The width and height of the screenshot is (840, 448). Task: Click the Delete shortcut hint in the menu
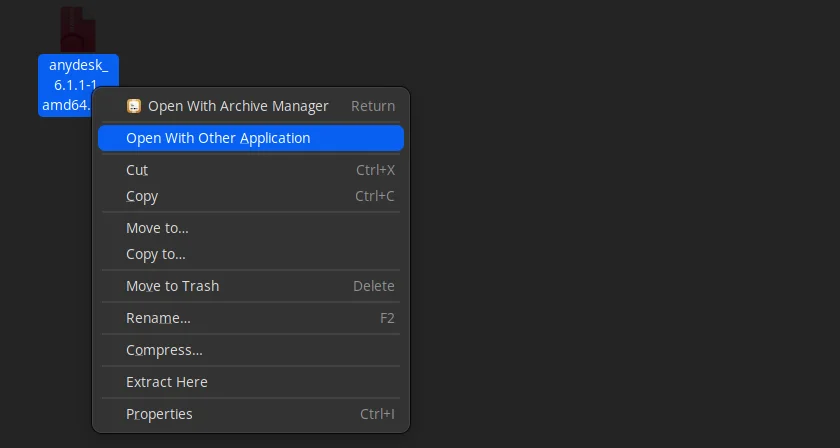click(373, 286)
